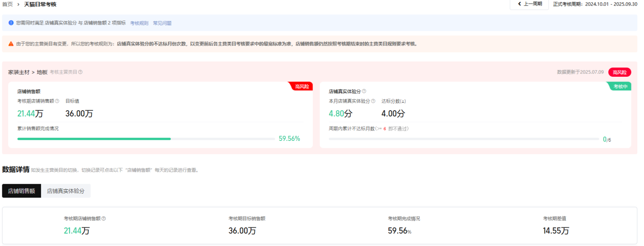
Task: Click the green sales completion progress bar
Action: point(94,139)
